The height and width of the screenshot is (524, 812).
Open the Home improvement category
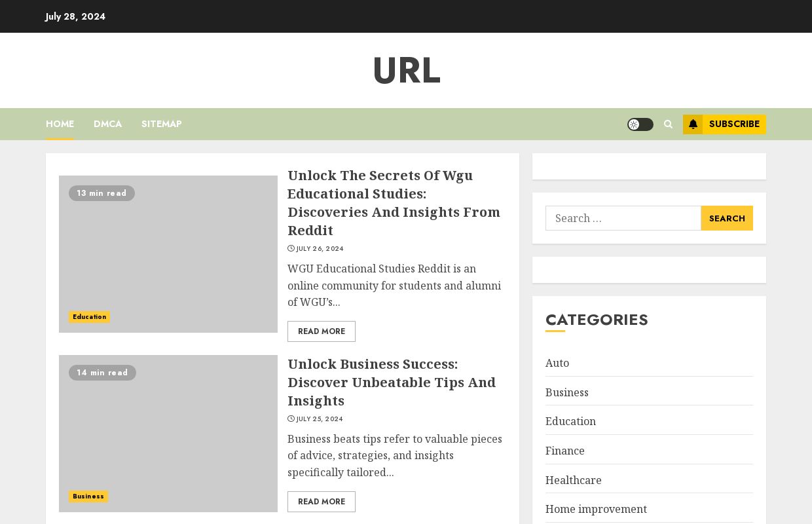point(596,509)
